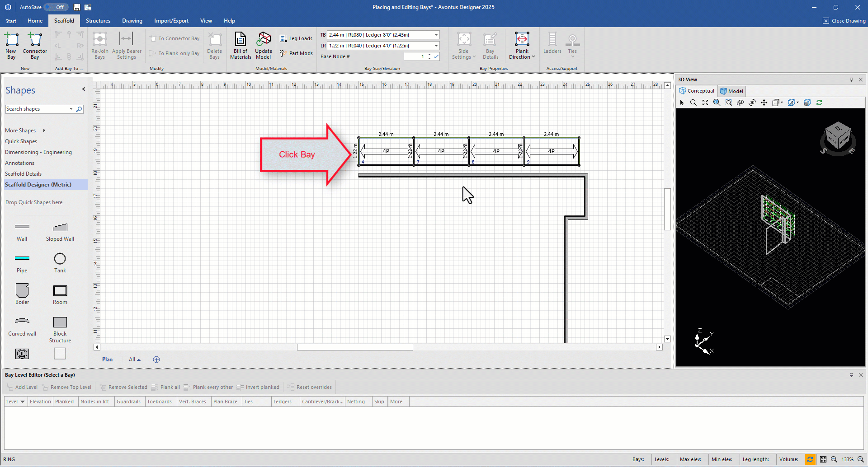Image resolution: width=868 pixels, height=467 pixels.
Task: Click Close Drawing
Action: [844, 21]
